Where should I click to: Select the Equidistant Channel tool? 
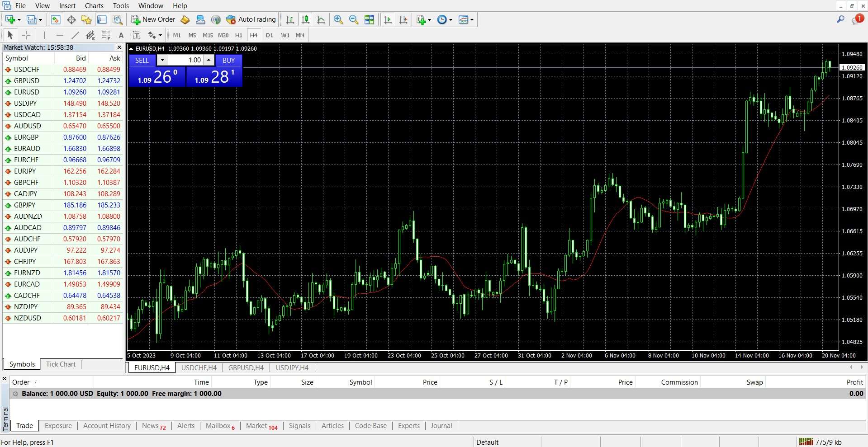(x=90, y=35)
